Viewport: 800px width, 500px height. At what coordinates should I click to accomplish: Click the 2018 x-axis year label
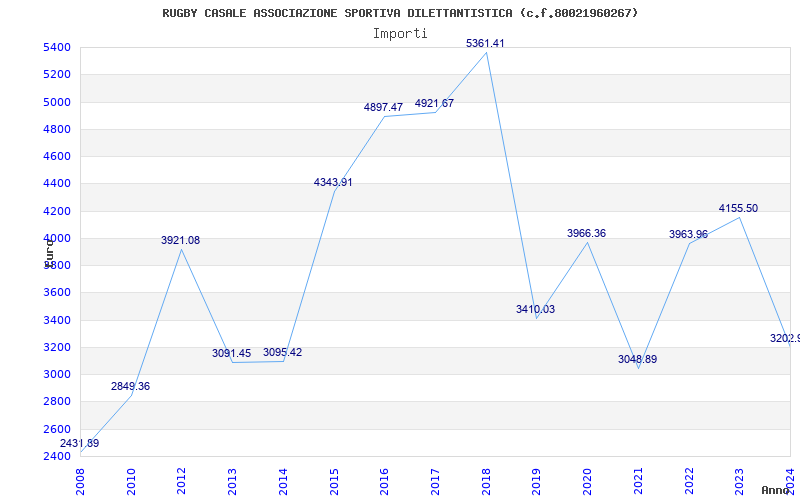pyautogui.click(x=486, y=481)
